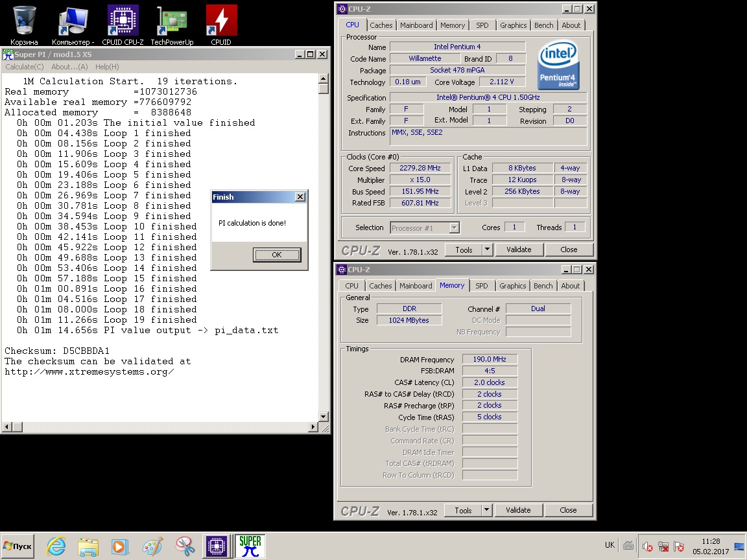Click the DRAM Frequency 190.0 MHz field
Screen dimensions: 747x560
coord(490,360)
